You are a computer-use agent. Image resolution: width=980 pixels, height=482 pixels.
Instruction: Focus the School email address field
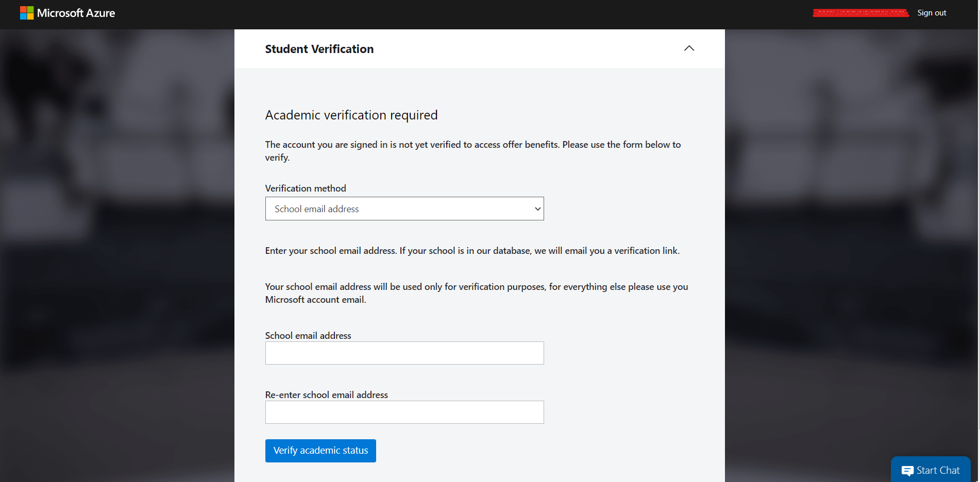click(404, 353)
